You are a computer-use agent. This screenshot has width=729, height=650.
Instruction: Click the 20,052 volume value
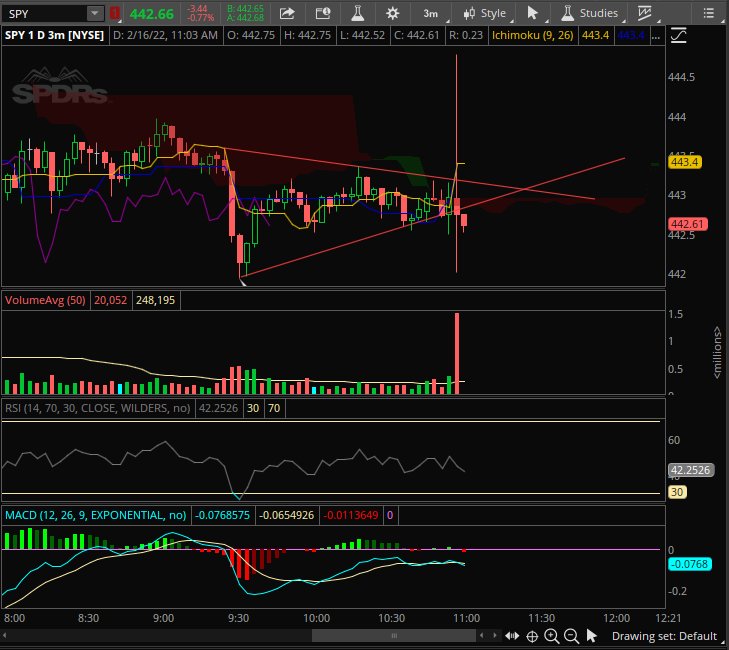click(x=111, y=300)
